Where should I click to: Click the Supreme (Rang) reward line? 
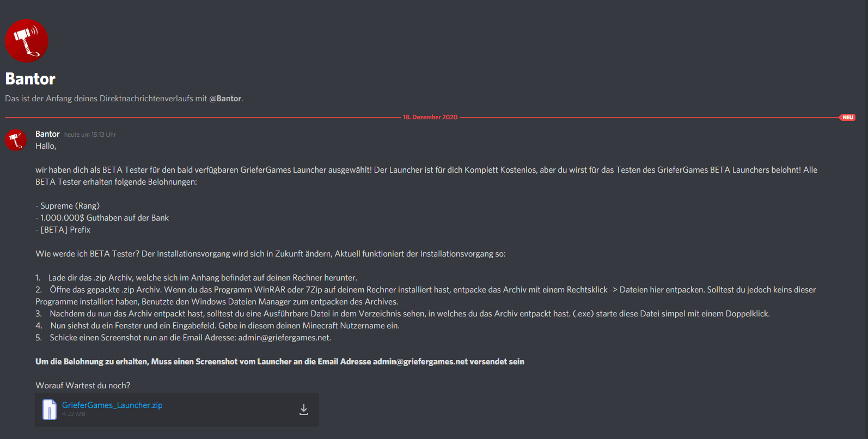point(68,206)
